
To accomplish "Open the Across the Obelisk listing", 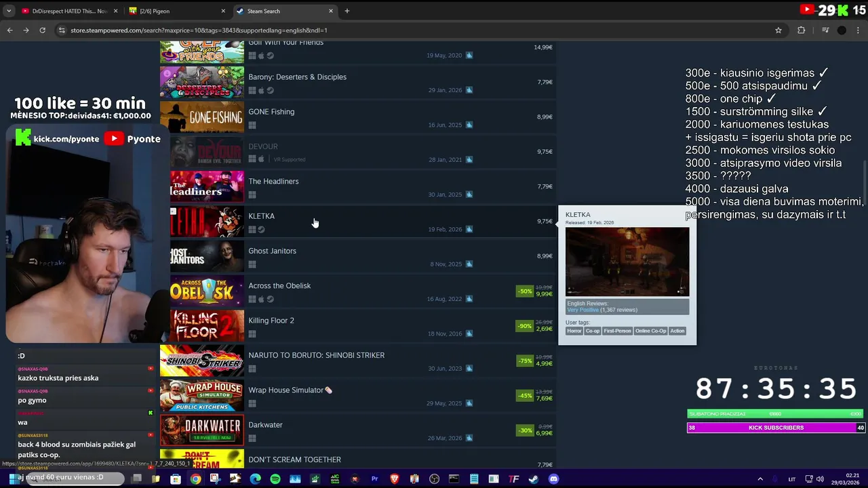I will tap(357, 291).
